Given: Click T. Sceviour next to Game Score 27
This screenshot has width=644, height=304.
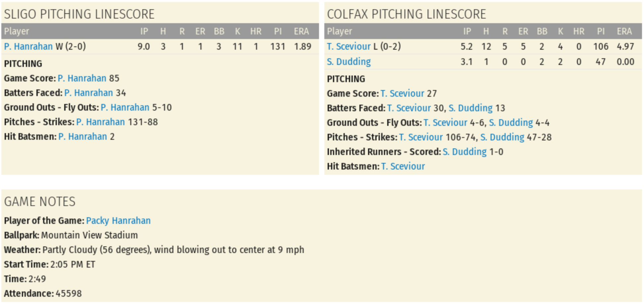Looking at the screenshot, I should pos(402,93).
